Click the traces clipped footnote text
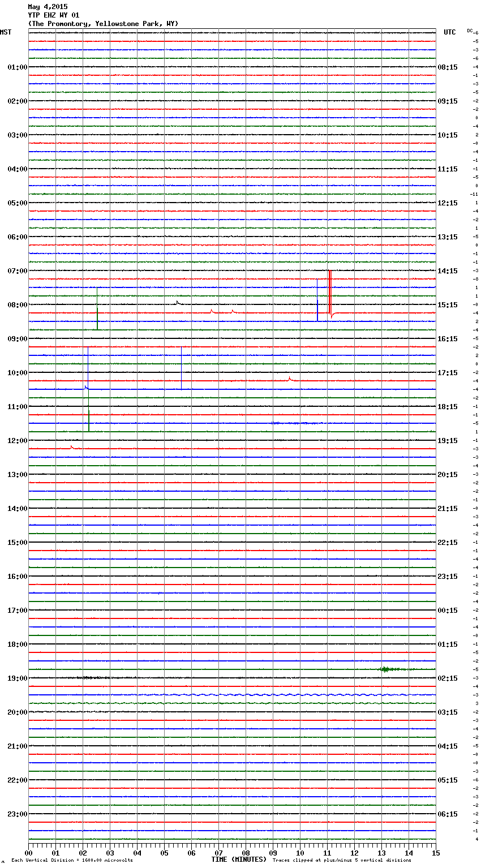481x868 pixels. pos(342,861)
